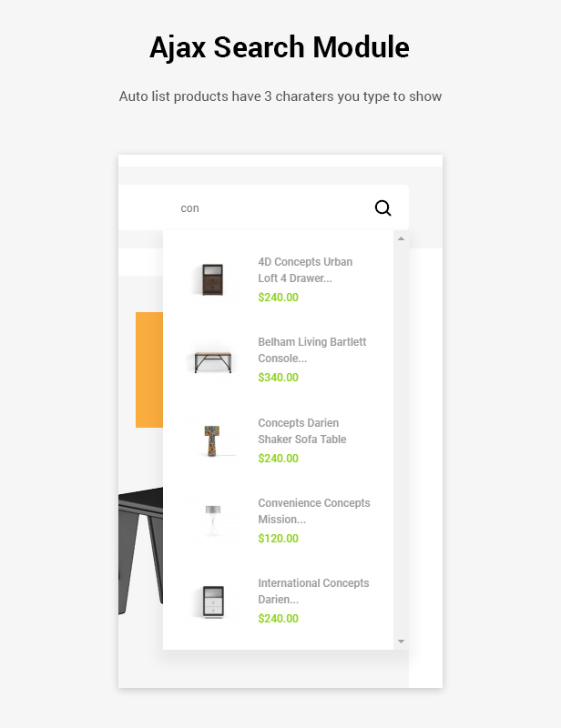The image size is (561, 728).
Task: Open the tripod floor lamp thumbnail
Action: (x=213, y=521)
